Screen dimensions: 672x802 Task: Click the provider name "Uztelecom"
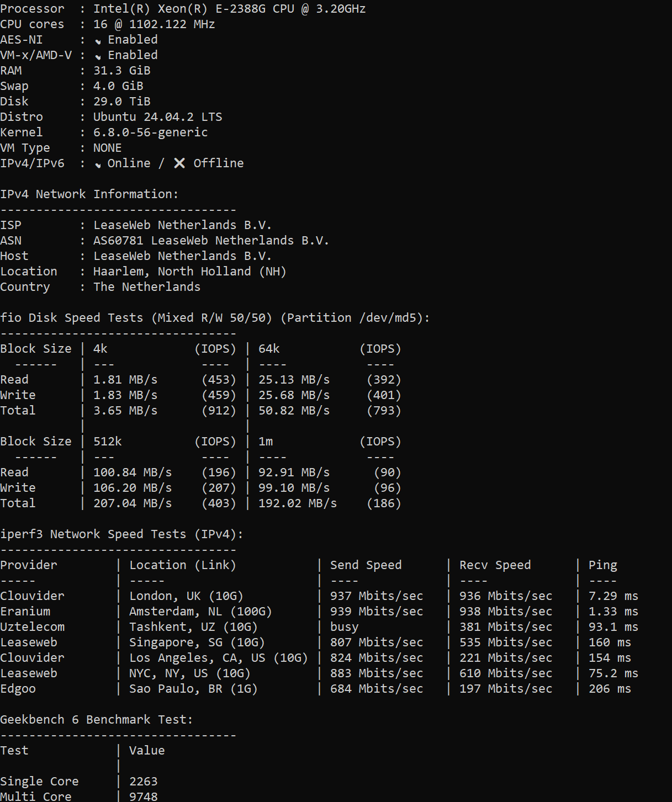[33, 627]
